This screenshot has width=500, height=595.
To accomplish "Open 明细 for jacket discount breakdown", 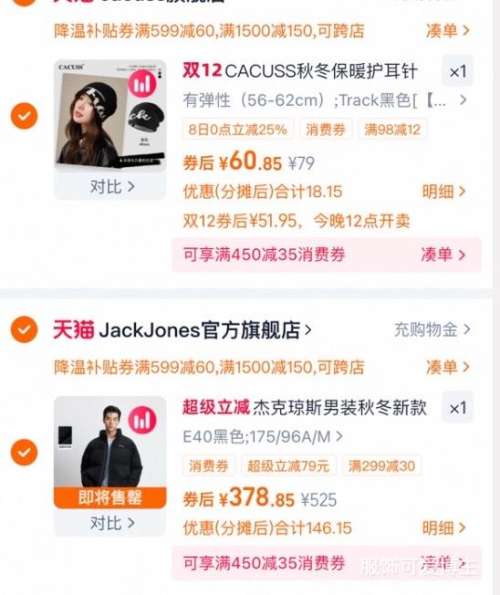I will [x=444, y=528].
